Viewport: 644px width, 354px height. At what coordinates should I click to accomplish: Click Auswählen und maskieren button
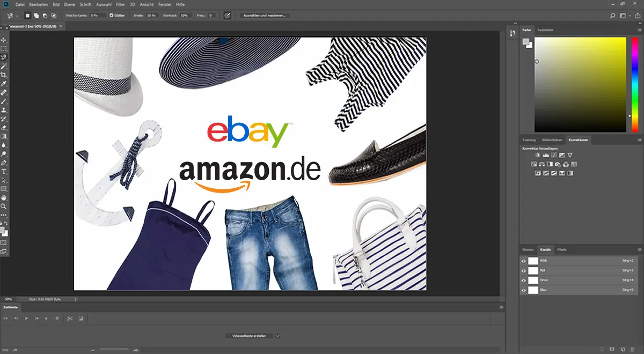265,16
